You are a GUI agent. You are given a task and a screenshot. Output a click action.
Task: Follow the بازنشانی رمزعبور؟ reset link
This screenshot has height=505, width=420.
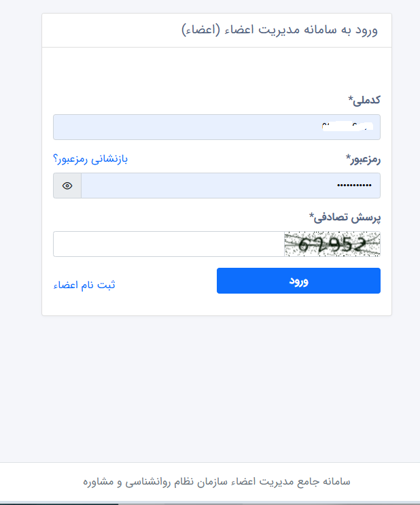pyautogui.click(x=90, y=159)
